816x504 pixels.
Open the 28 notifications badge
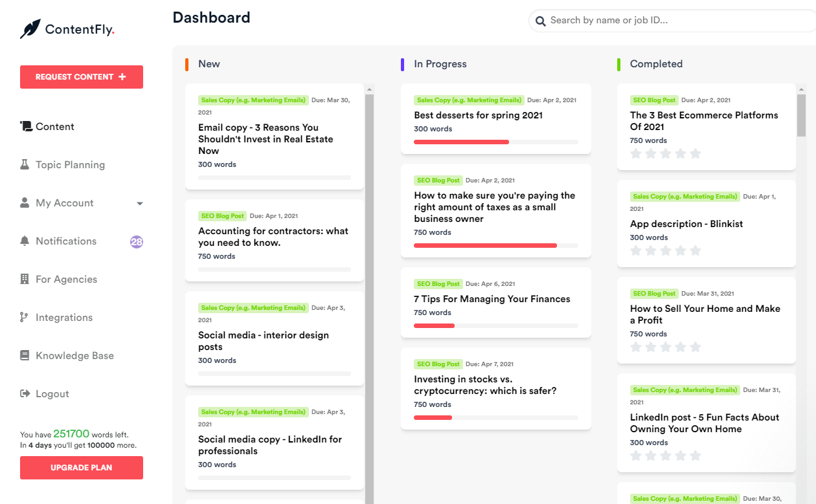click(x=137, y=242)
